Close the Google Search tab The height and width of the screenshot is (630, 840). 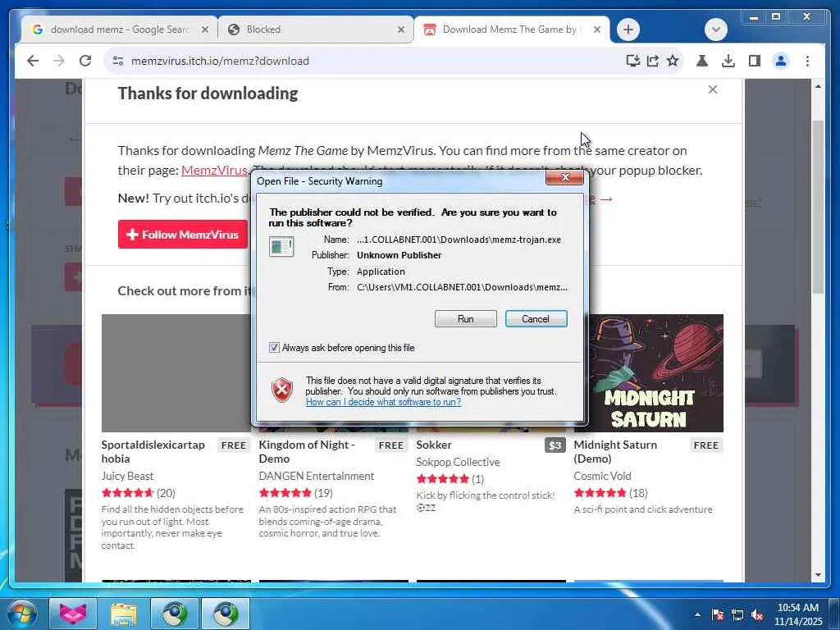(x=204, y=30)
